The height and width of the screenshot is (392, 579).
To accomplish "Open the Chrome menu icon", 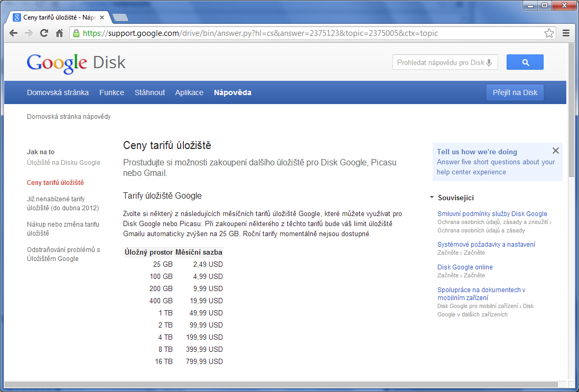I will (566, 33).
